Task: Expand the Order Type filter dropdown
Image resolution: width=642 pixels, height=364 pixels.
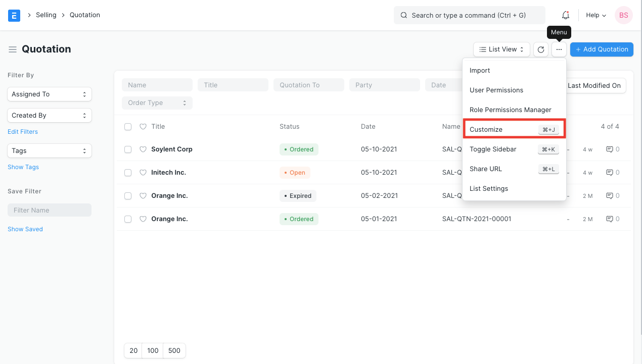Action: (157, 102)
